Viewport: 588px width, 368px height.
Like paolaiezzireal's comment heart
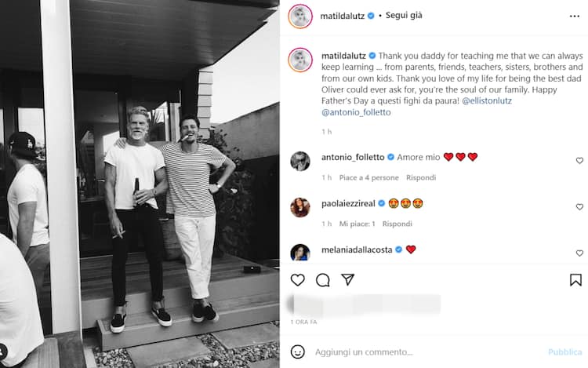[579, 207]
